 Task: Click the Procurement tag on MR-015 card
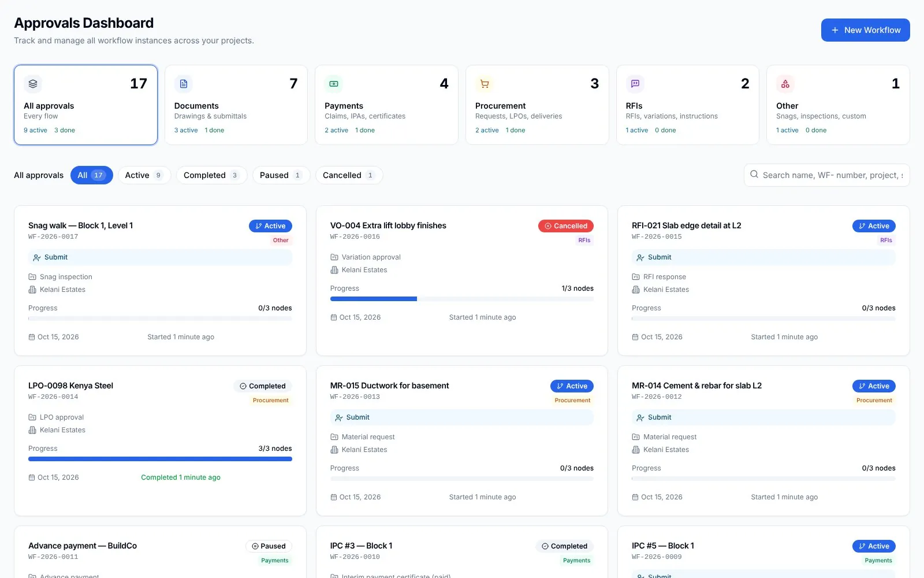click(x=572, y=400)
